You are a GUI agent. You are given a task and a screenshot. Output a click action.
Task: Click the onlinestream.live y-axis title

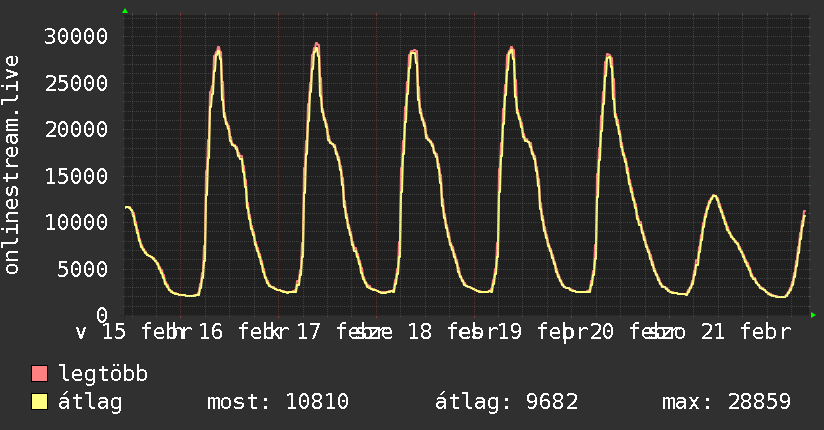[x=12, y=165]
